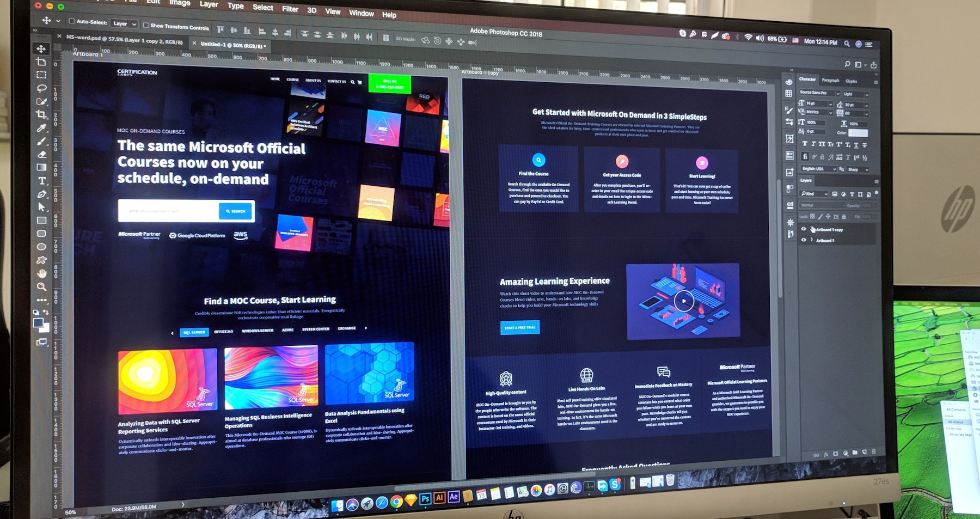Switch to the MS-word.psd document tab
Image resolution: width=980 pixels, height=519 pixels.
pos(124,40)
